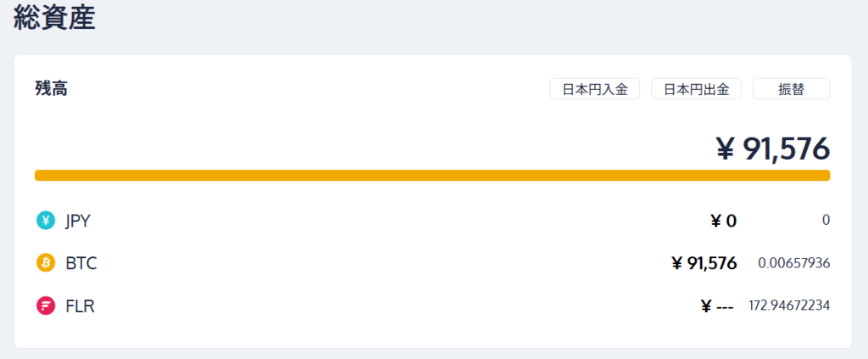Open the 振替 transfer button
Screen dimensions: 868x359
(x=791, y=89)
